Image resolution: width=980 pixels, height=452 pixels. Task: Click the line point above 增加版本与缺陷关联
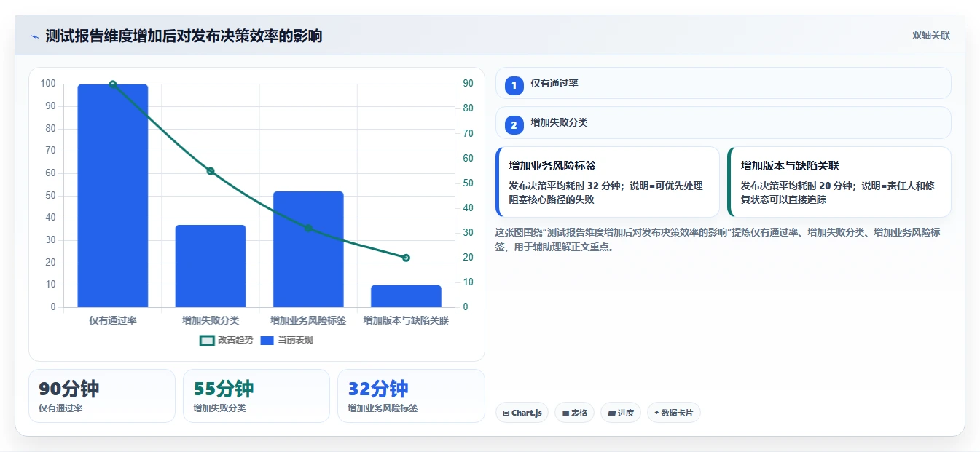[406, 258]
